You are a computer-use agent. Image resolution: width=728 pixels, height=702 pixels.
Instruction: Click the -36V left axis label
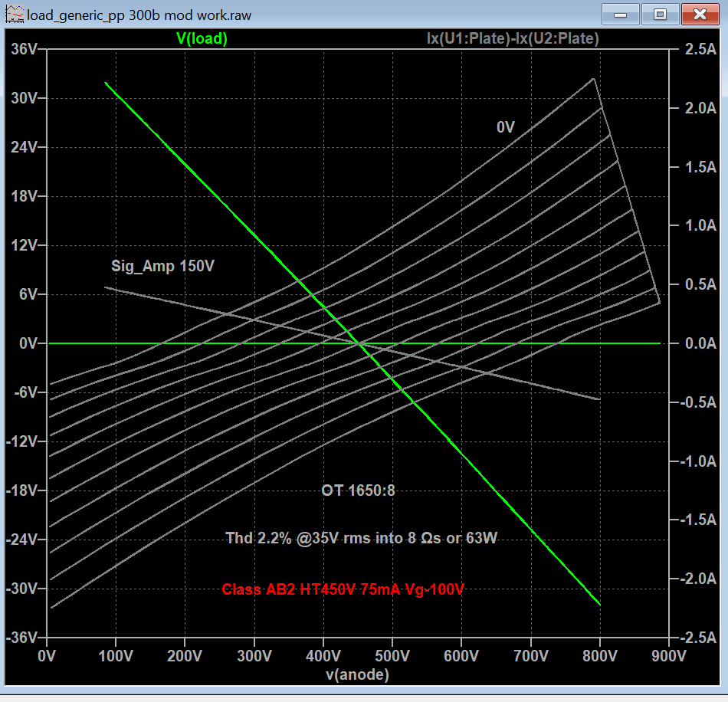(21, 638)
